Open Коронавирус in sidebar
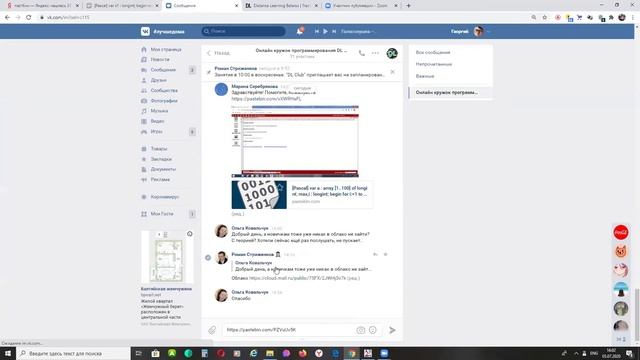 pyautogui.click(x=164, y=197)
